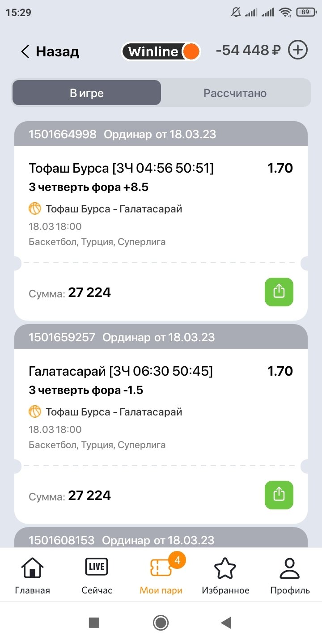
Task: Open Избранное favorites star
Action: pyautogui.click(x=225, y=576)
